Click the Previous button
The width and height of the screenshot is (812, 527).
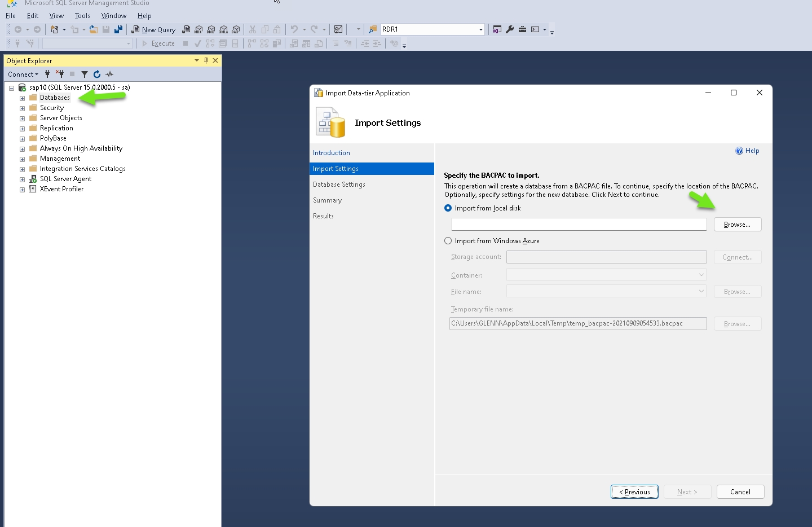pyautogui.click(x=634, y=492)
